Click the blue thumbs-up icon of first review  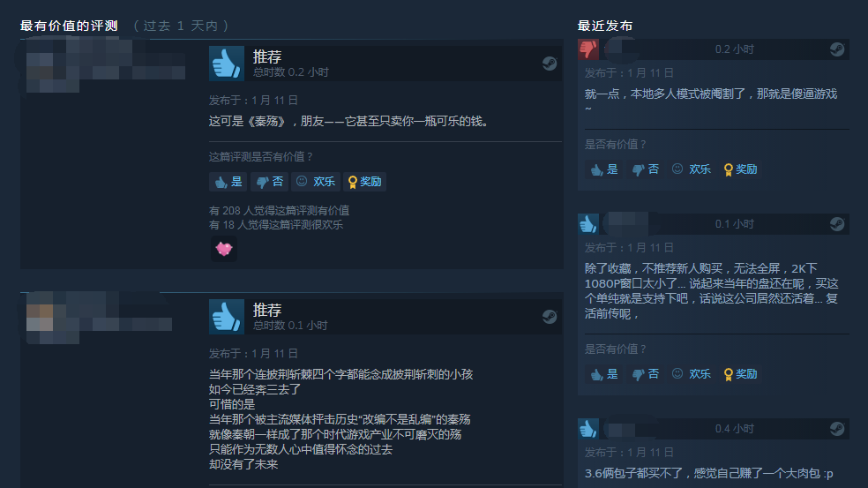tap(227, 64)
